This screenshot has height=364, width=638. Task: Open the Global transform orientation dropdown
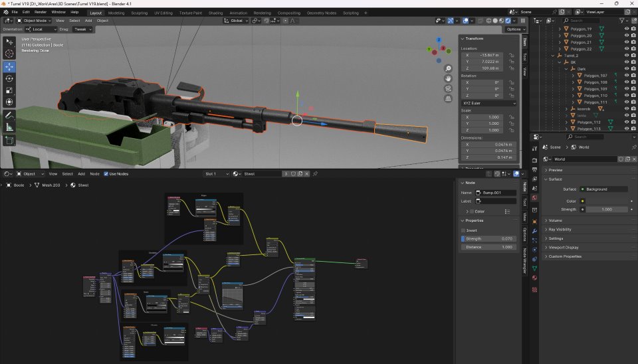[x=236, y=21]
